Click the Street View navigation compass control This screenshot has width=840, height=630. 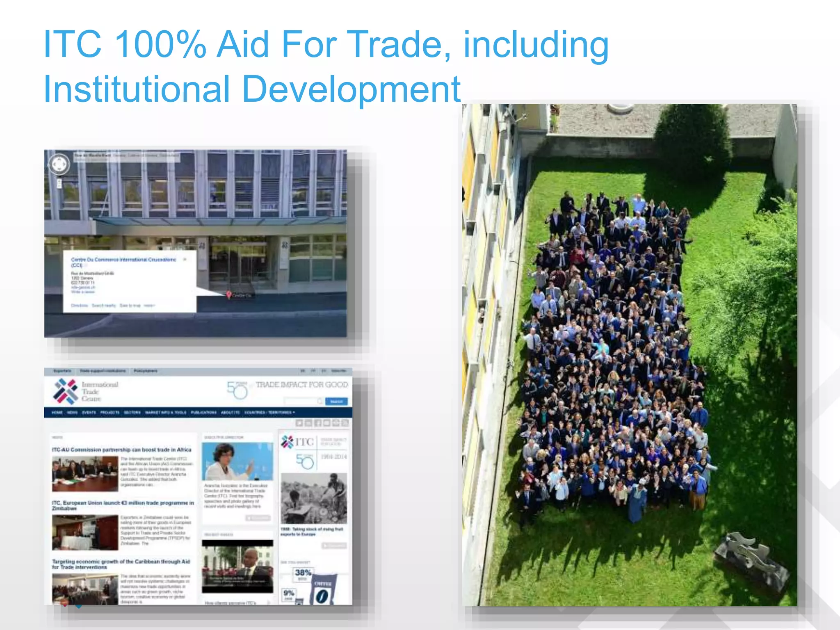[x=59, y=164]
